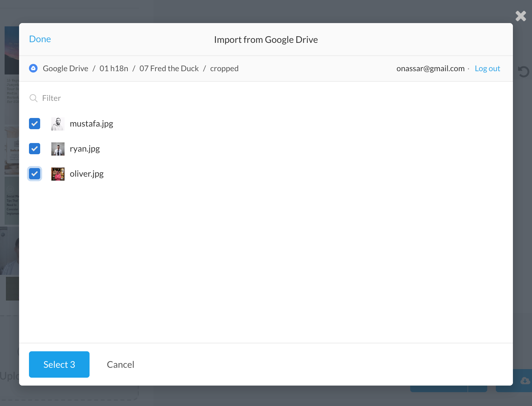532x406 pixels.
Task: Open the ryan.jpg thumbnail image
Action: pyautogui.click(x=58, y=149)
